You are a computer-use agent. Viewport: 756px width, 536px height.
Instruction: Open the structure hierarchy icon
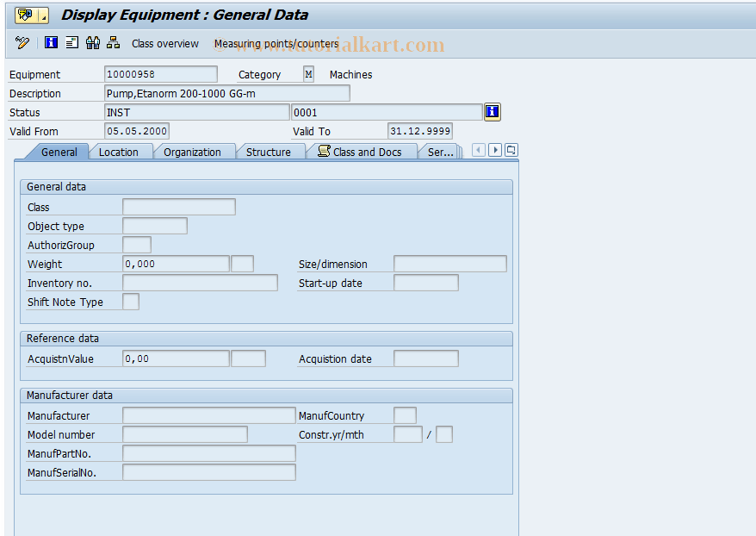[113, 42]
